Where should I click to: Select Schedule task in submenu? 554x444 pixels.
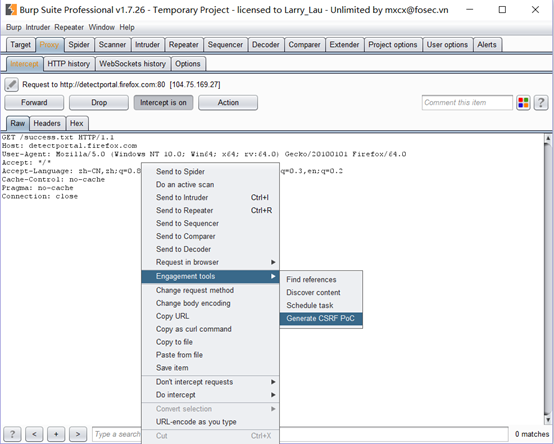(x=321, y=305)
